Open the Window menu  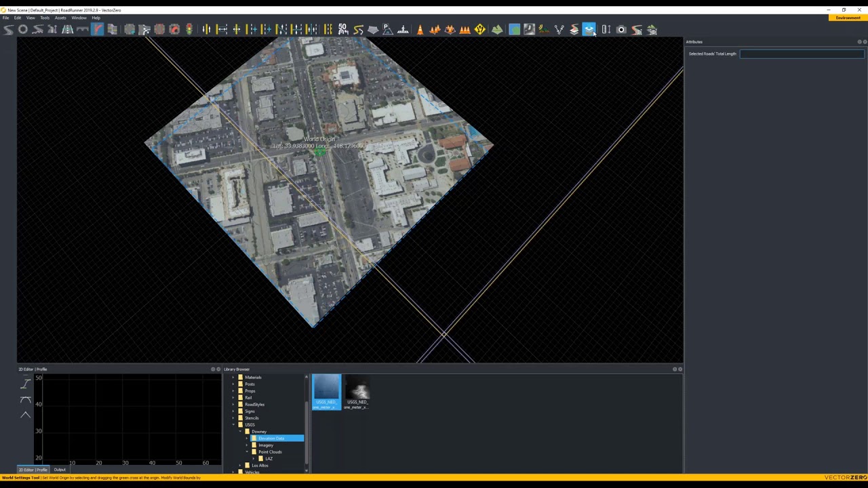79,18
